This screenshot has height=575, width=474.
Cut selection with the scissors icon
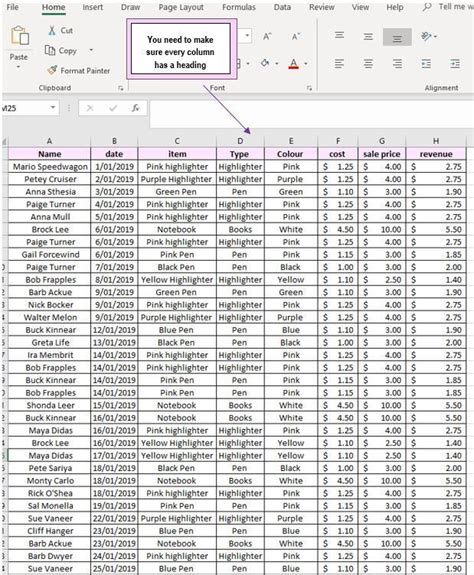click(52, 30)
